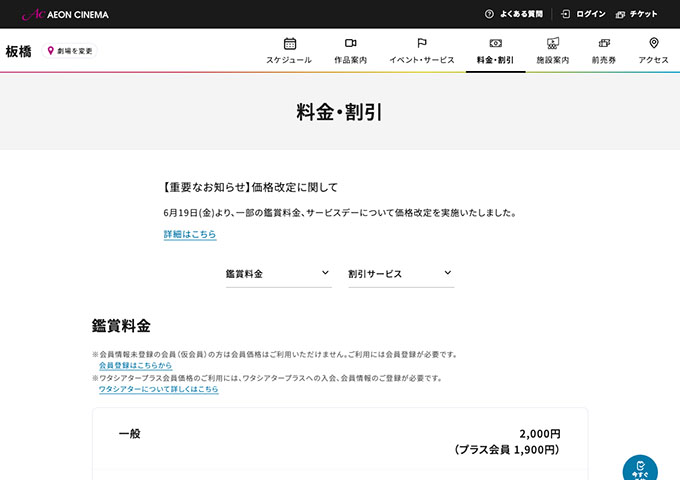The width and height of the screenshot is (680, 480).
Task: Click the 作品案内 camera icon
Action: (x=350, y=43)
